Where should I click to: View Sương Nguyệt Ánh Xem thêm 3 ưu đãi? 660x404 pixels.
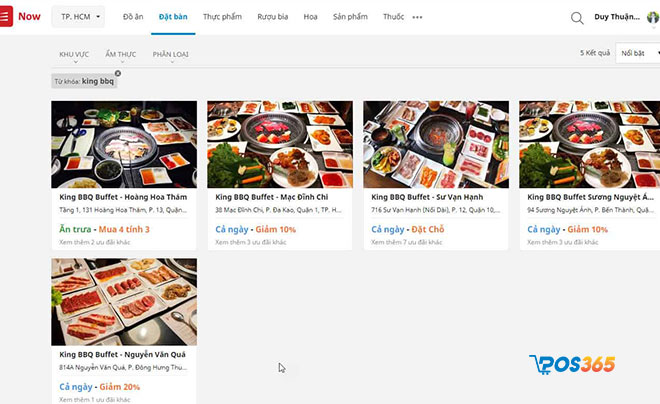point(563,242)
